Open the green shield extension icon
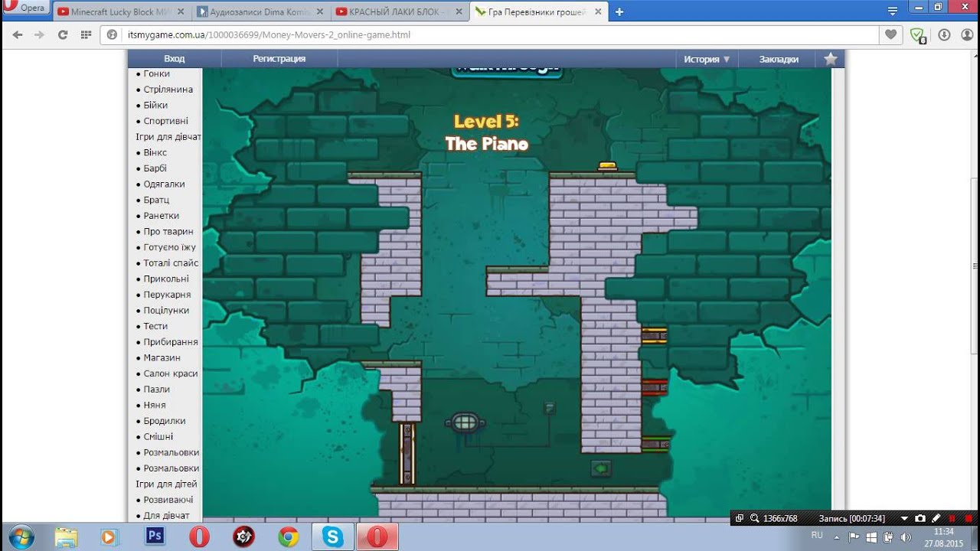The height and width of the screenshot is (551, 980). coord(916,35)
